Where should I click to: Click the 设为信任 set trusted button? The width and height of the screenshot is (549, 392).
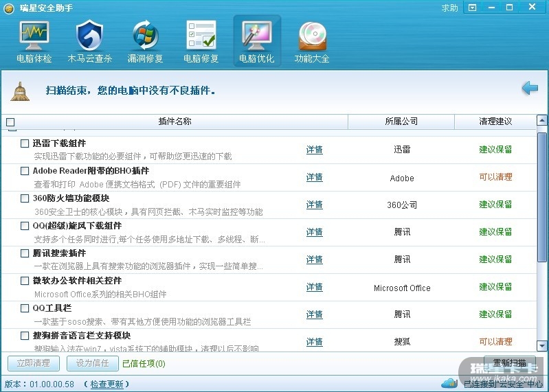(93, 363)
